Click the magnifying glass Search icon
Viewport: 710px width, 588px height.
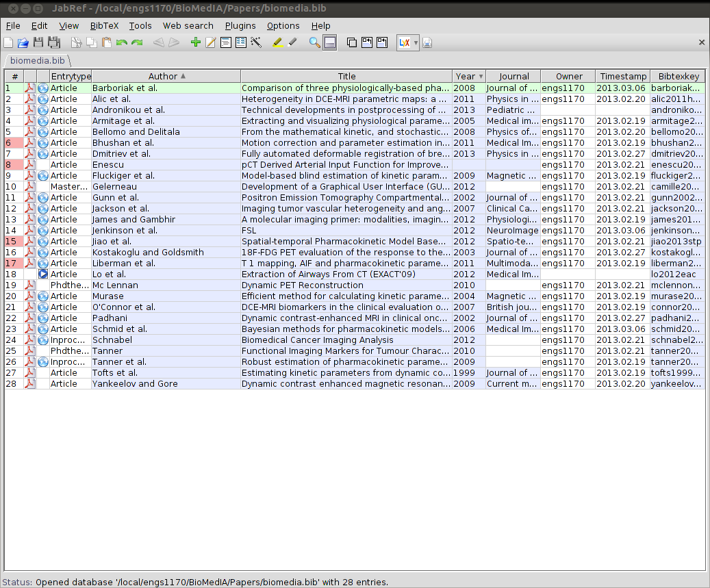click(x=314, y=42)
